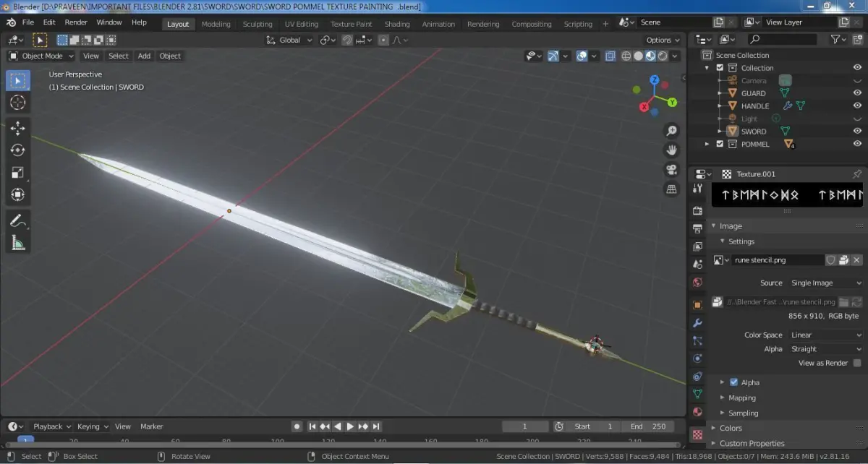Open the Global transform orientation dropdown
The image size is (868, 464).
coord(290,40)
